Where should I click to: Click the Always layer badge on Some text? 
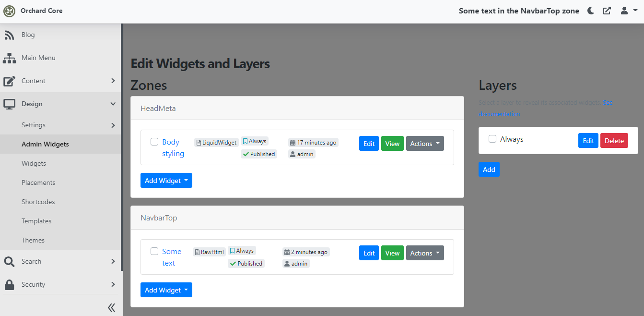[242, 251]
